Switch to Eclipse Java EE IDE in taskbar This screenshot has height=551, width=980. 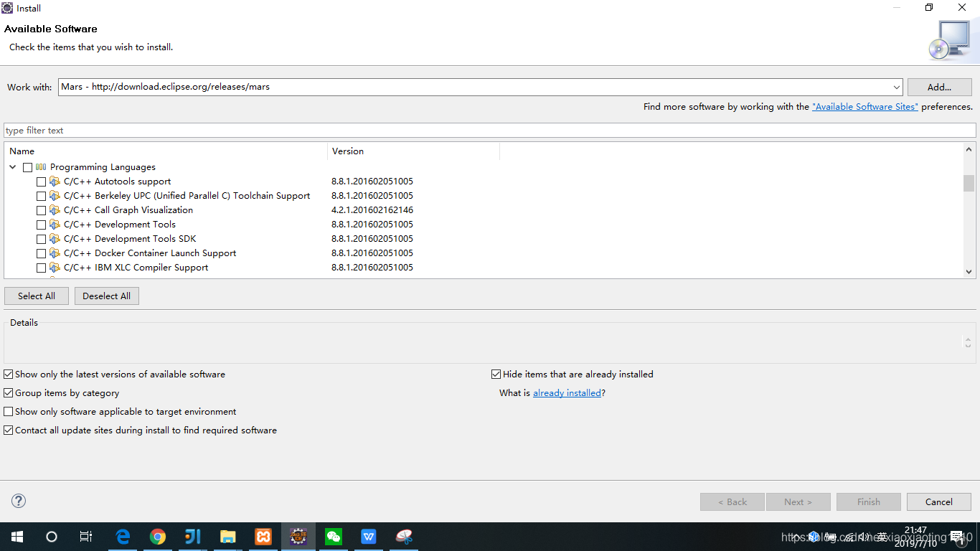pos(298,537)
